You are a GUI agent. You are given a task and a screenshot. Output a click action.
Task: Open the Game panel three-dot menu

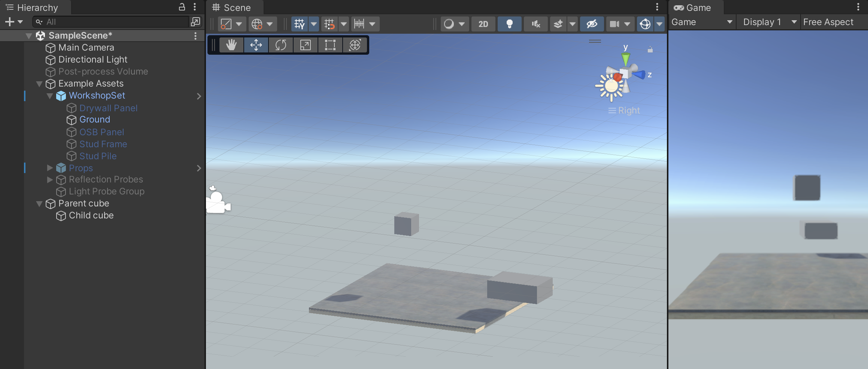pyautogui.click(x=858, y=7)
